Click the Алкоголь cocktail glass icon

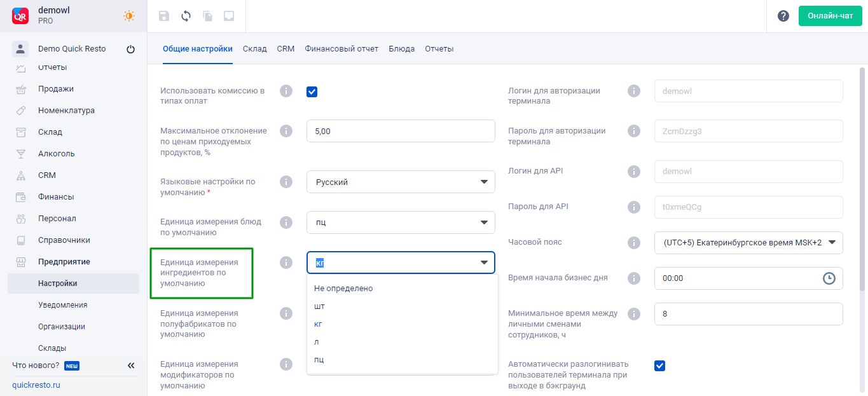[x=21, y=154]
